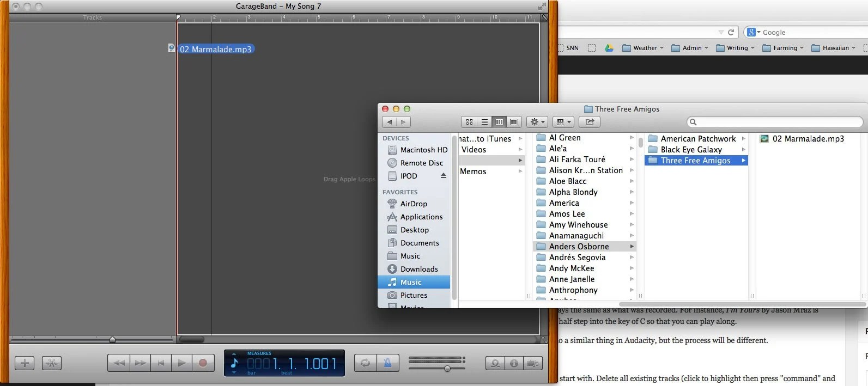Open the Google search engine dropdown
The image size is (868, 386).
point(753,32)
